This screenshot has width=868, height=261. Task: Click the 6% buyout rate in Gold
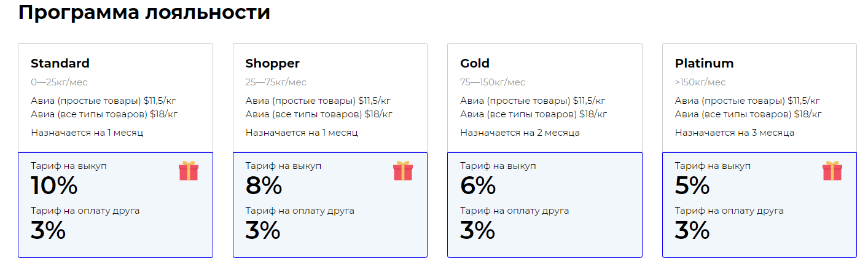tap(478, 185)
